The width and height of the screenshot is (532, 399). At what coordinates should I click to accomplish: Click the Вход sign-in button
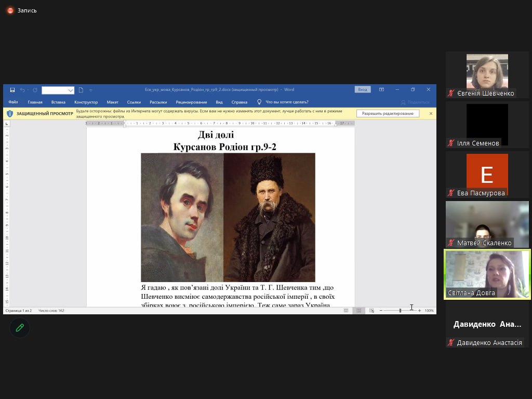point(363,89)
